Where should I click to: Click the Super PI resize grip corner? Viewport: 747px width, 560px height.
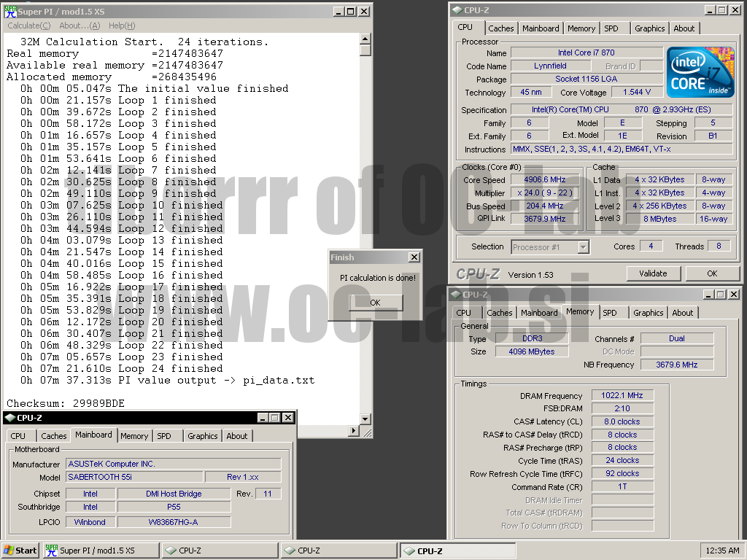coord(367,432)
